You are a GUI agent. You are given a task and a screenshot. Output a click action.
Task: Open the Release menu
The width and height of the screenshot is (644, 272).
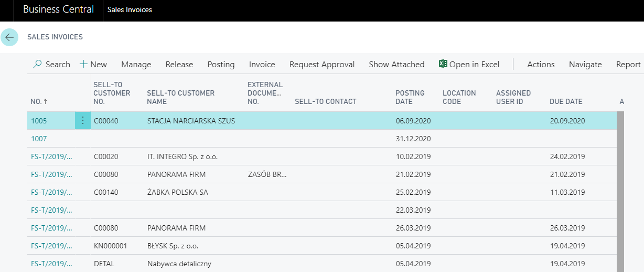click(179, 65)
